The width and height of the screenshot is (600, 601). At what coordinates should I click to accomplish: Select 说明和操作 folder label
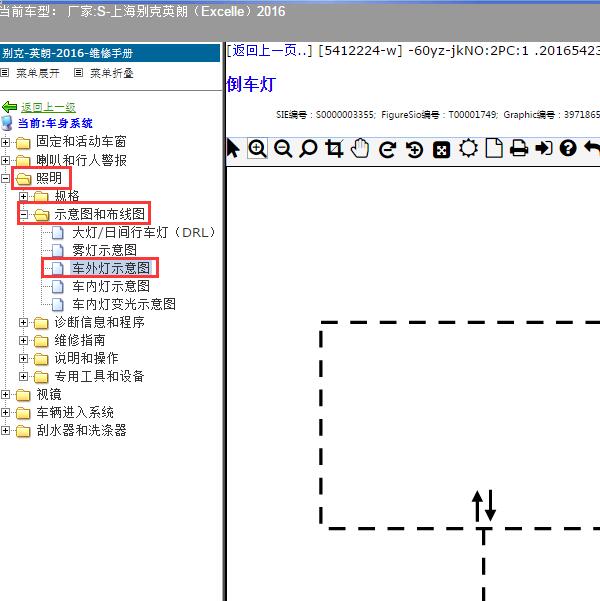click(86, 358)
